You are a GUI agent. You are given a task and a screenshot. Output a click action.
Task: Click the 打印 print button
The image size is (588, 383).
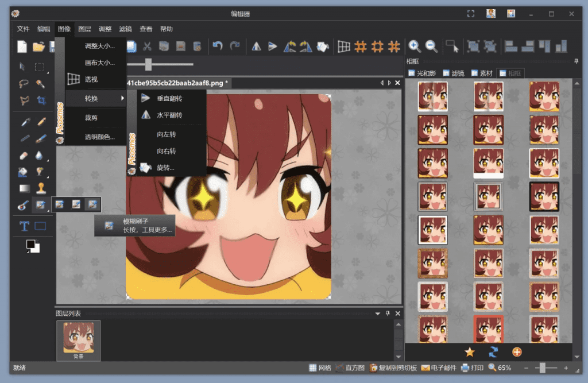pyautogui.click(x=473, y=367)
